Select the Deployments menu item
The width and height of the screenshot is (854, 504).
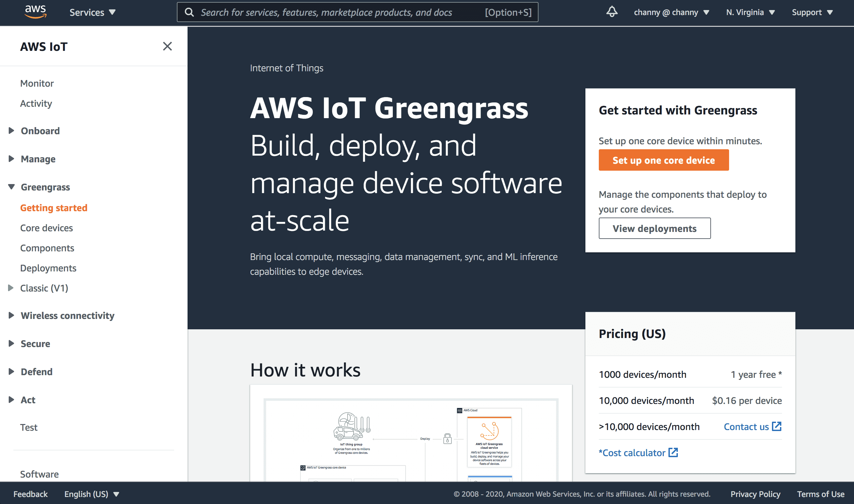48,268
